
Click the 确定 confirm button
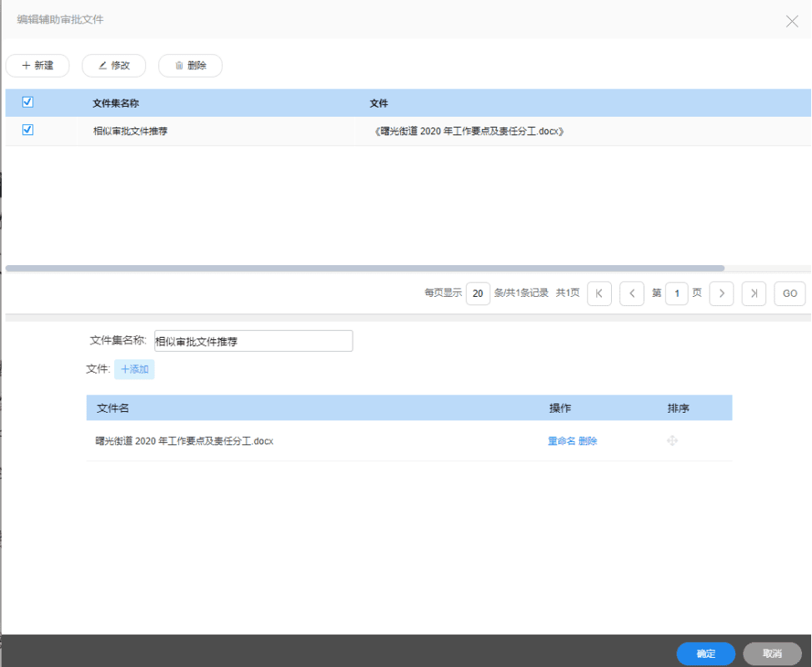[706, 654]
